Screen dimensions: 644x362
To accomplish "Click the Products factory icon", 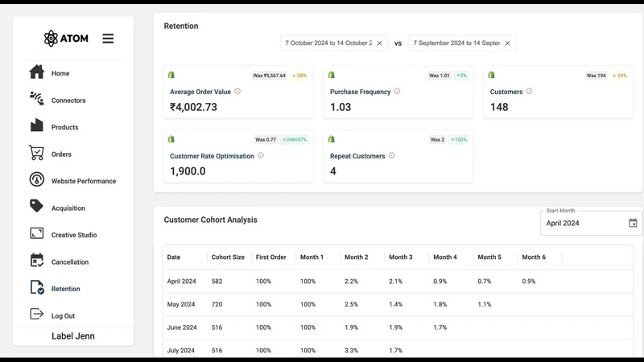I will click(x=36, y=125).
